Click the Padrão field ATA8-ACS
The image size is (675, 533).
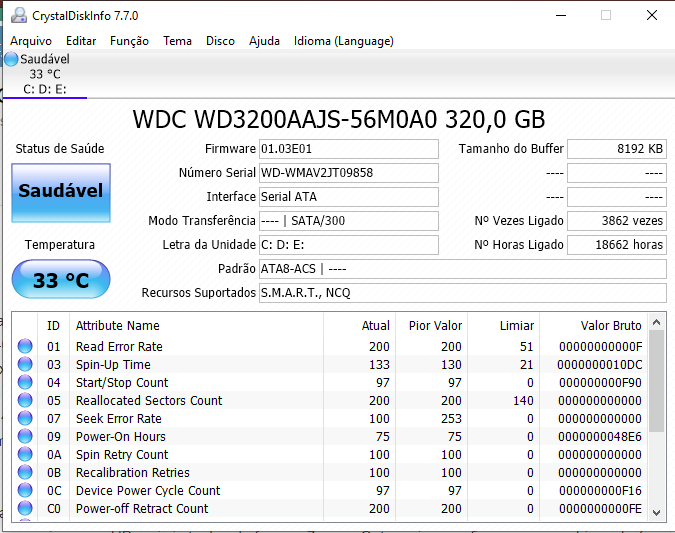463,269
